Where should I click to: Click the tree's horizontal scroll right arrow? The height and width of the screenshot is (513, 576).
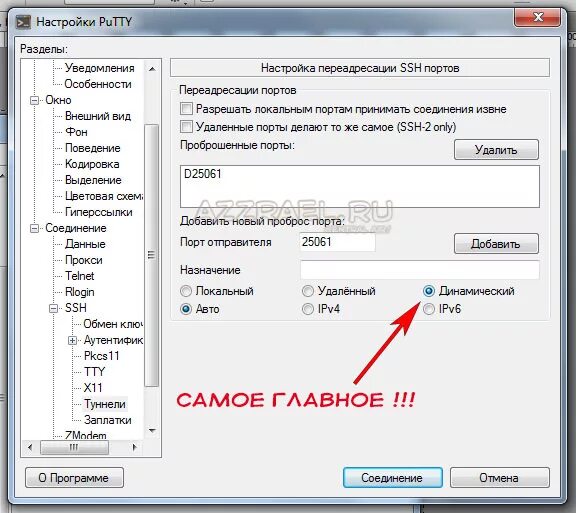[x=135, y=448]
